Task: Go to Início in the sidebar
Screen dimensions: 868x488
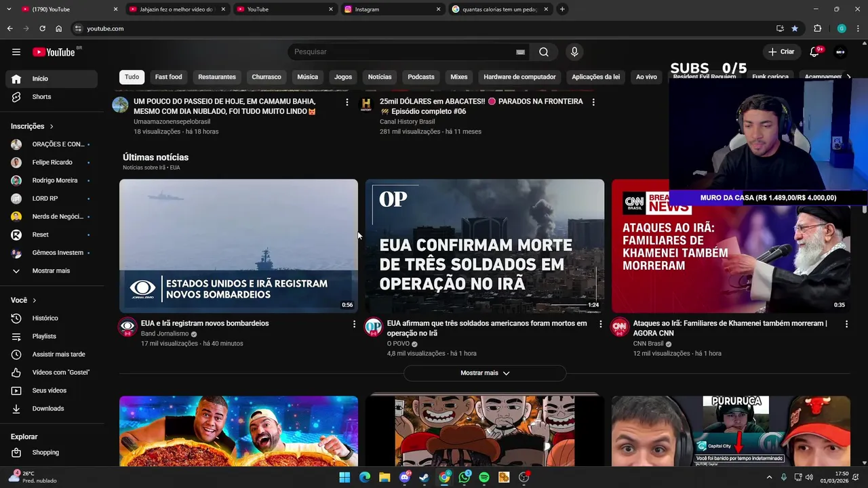Action: (x=52, y=79)
